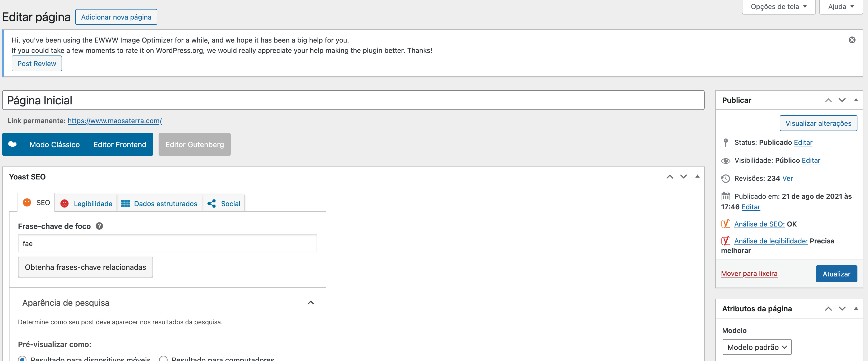Click the Mover para lixeira link
This screenshot has width=868, height=361.
point(749,273)
